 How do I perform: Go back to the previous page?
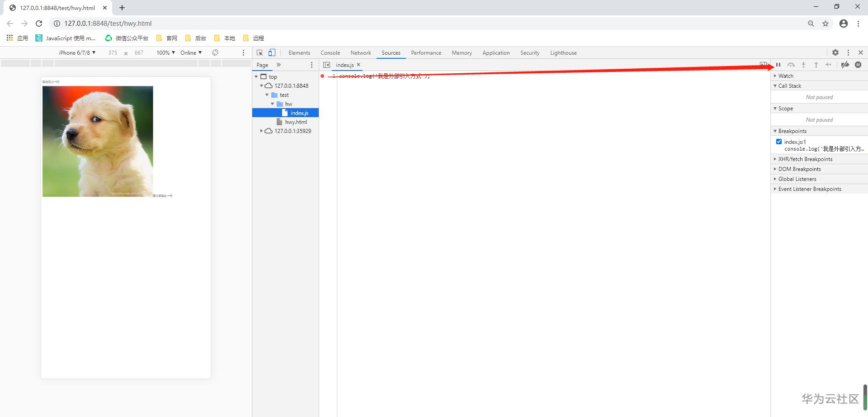[x=10, y=24]
